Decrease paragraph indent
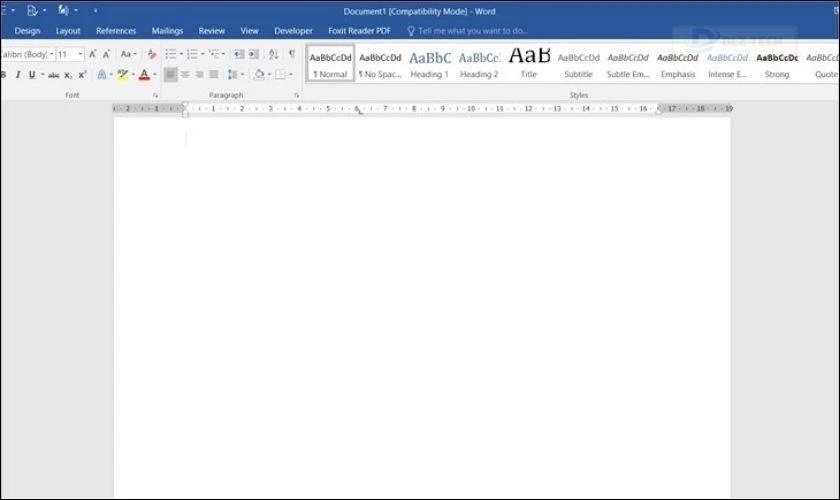 [239, 54]
